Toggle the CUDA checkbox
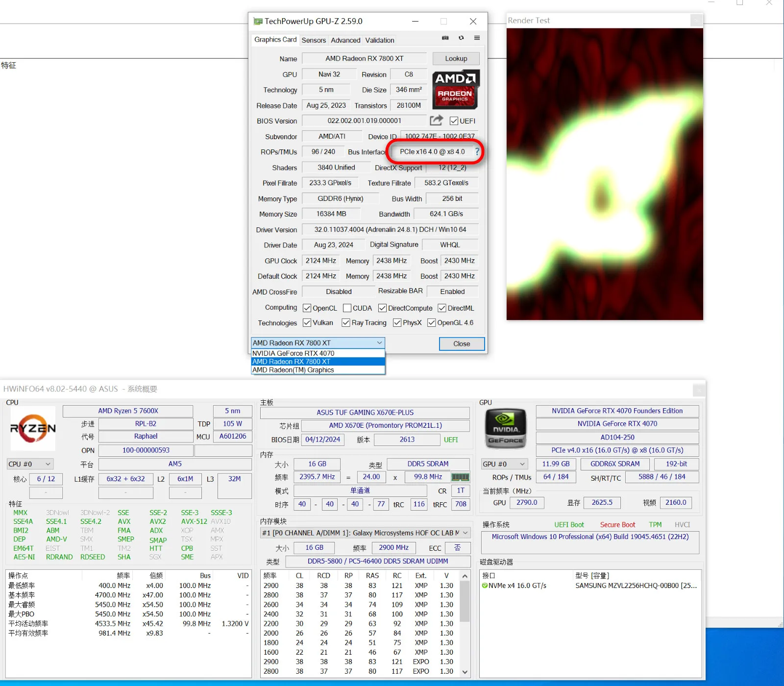Screen dimensions: 784x686 (x=347, y=308)
